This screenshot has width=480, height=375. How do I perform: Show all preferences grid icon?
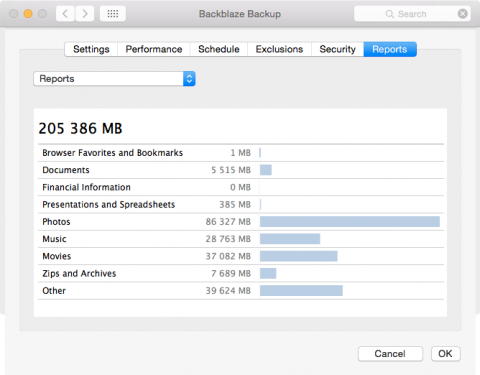coord(113,14)
